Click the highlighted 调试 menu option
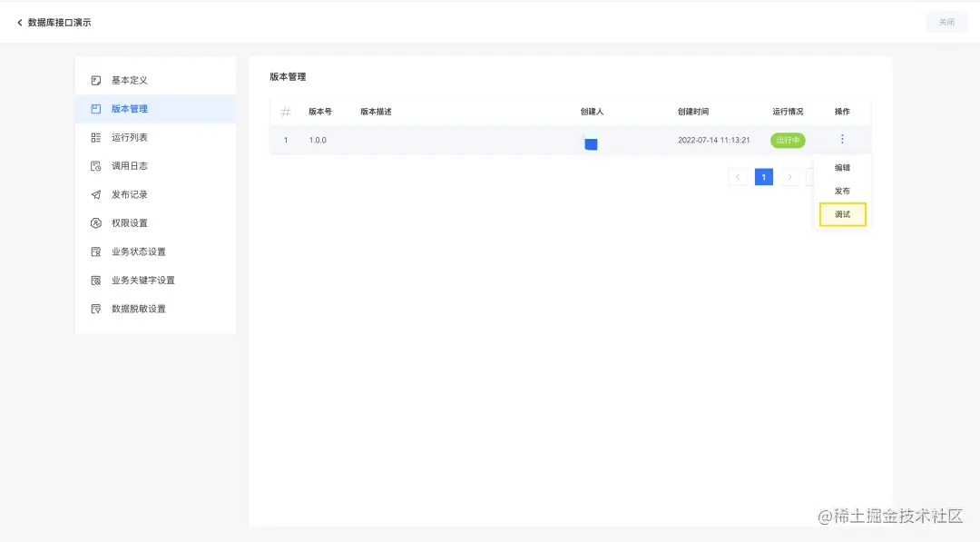Screen dimensions: 980x542 coord(842,214)
